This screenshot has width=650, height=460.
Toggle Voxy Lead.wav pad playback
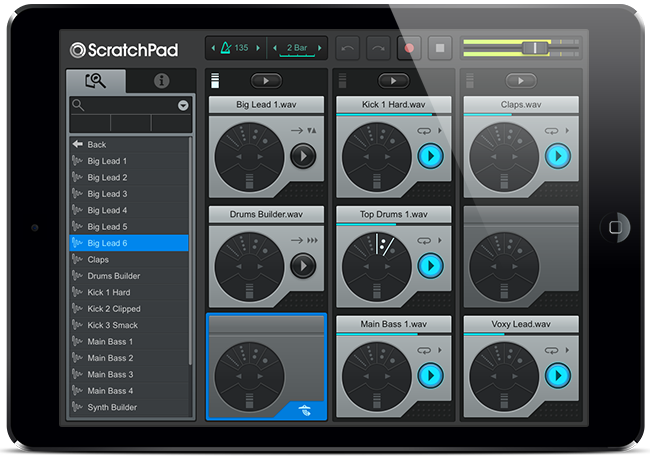tap(558, 375)
